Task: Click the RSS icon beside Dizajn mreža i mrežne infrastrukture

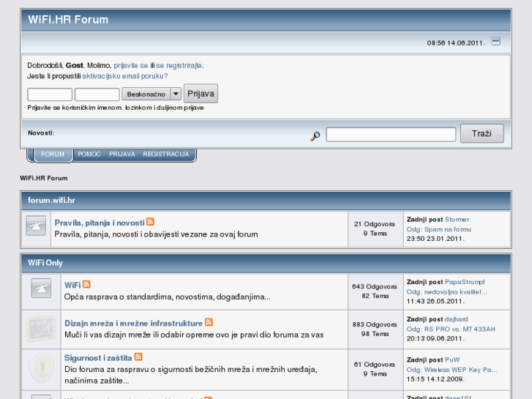Action: (x=209, y=322)
